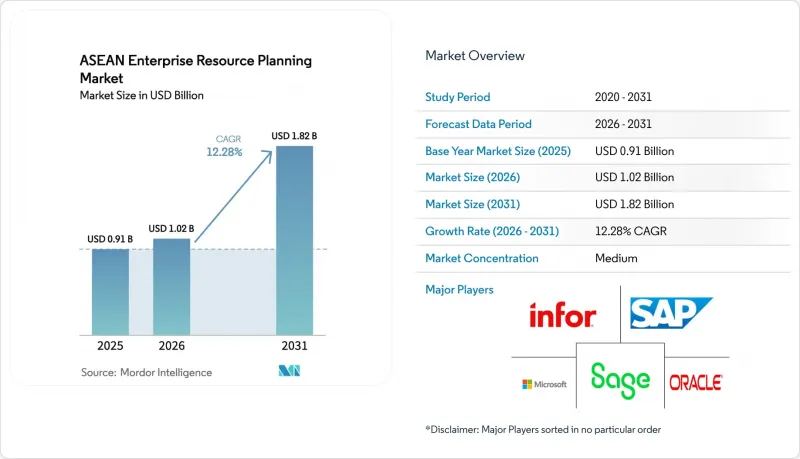Click the '2020 - 2031' value
800x459 pixels.
tap(623, 97)
